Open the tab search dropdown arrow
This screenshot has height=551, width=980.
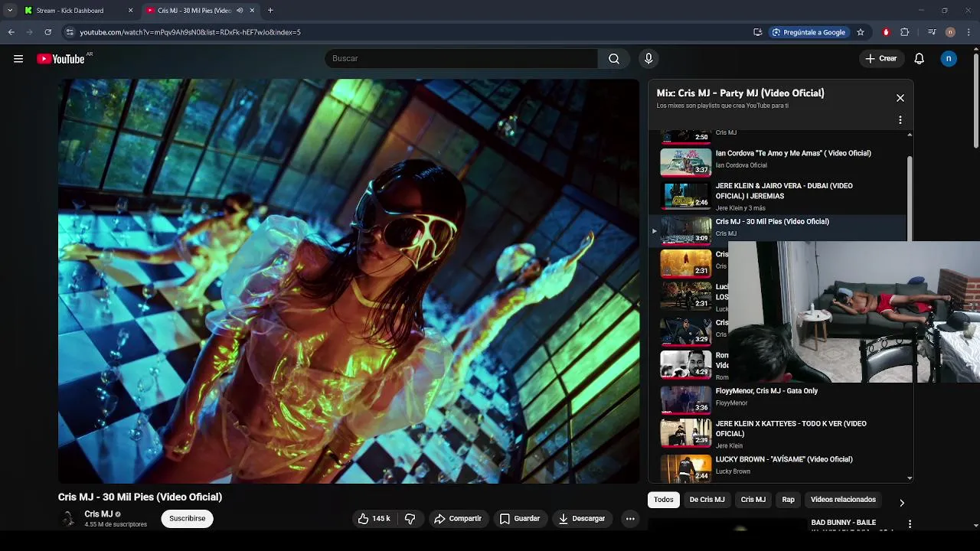10,11
